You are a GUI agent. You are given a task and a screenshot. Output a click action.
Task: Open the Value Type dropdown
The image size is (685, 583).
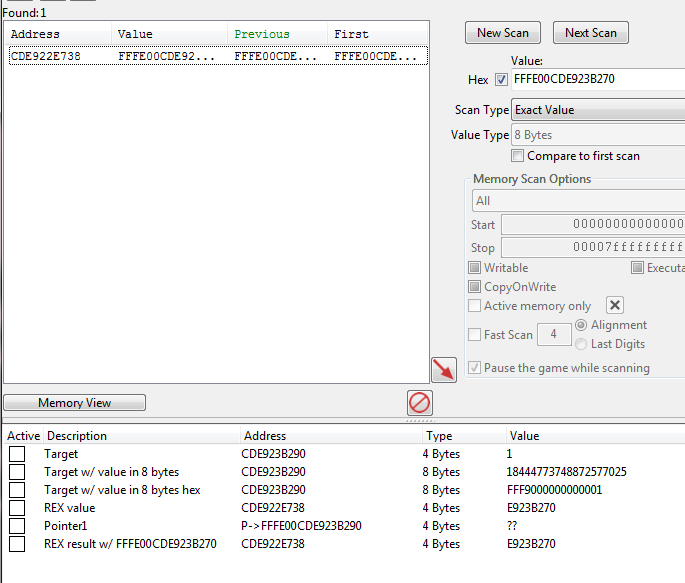(598, 135)
